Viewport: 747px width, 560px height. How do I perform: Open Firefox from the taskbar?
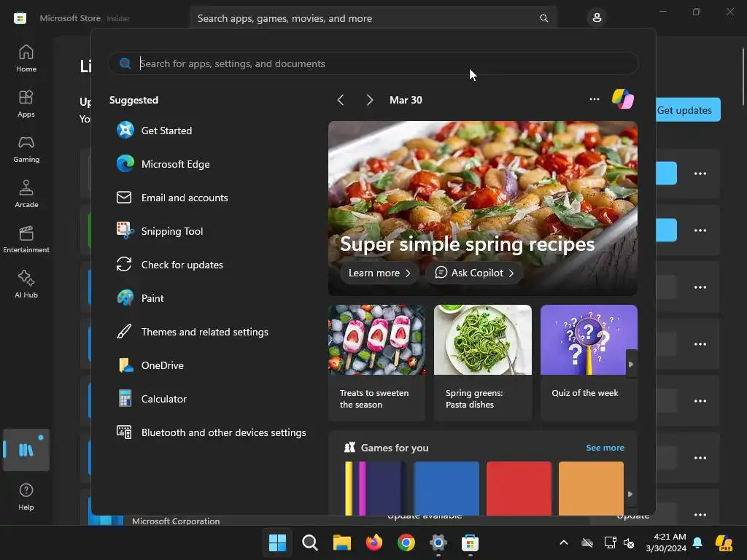tap(374, 542)
